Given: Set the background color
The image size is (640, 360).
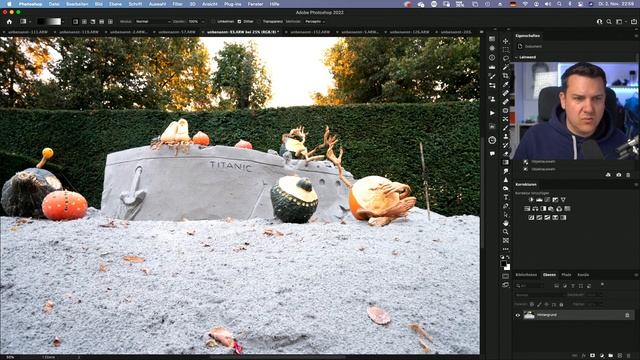Looking at the screenshot, I should (508, 267).
